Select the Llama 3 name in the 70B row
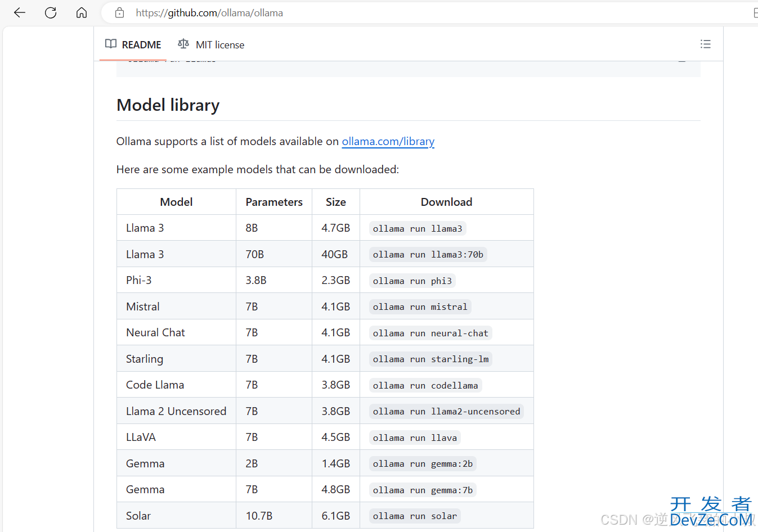 [x=145, y=254]
